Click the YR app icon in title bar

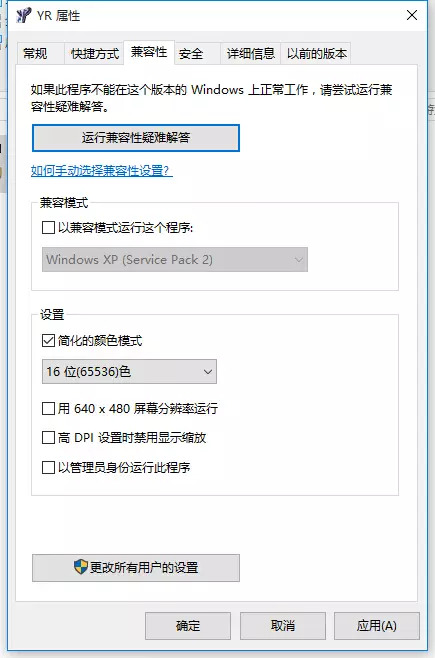point(23,16)
